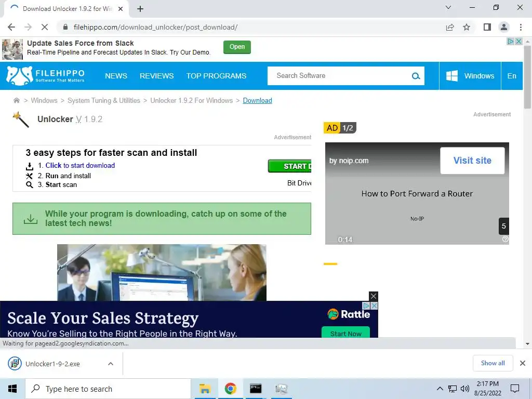This screenshot has width=532, height=399.
Task: Click the FileHippo logo
Action: [x=46, y=76]
